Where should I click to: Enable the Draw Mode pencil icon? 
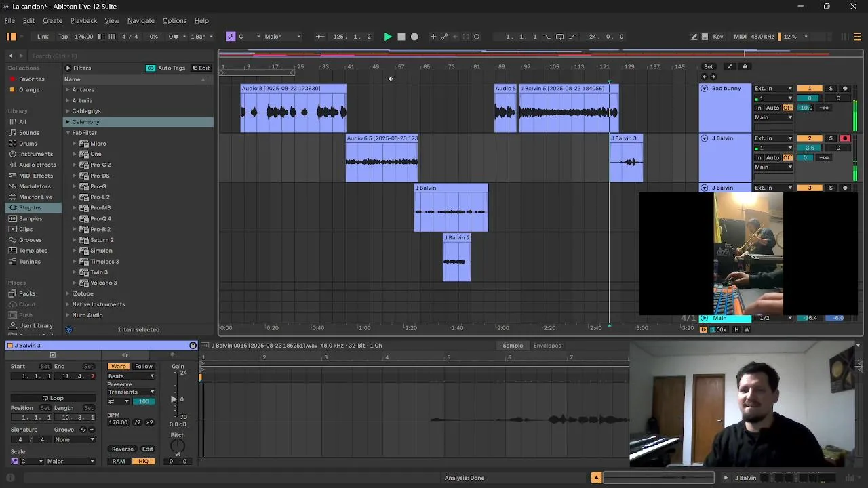coord(694,37)
